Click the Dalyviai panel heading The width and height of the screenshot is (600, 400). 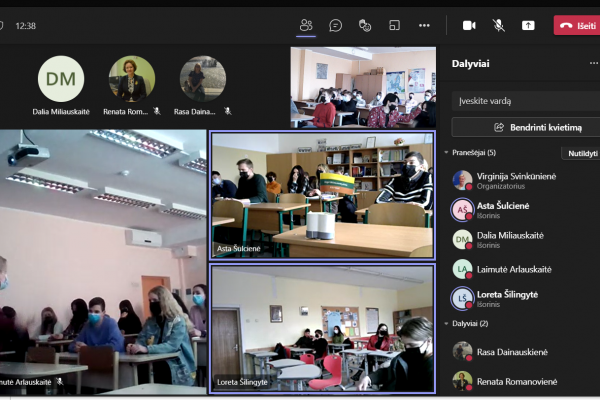(x=470, y=64)
